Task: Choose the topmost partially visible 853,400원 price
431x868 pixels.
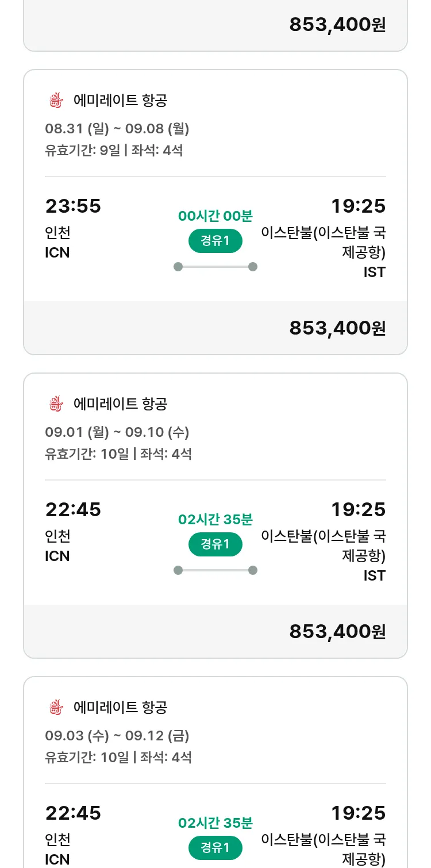Action: click(337, 25)
